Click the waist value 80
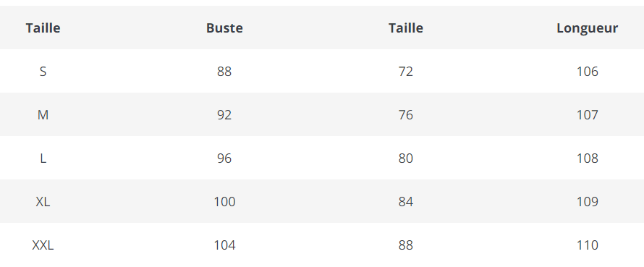The height and width of the screenshot is (267, 644). click(405, 158)
